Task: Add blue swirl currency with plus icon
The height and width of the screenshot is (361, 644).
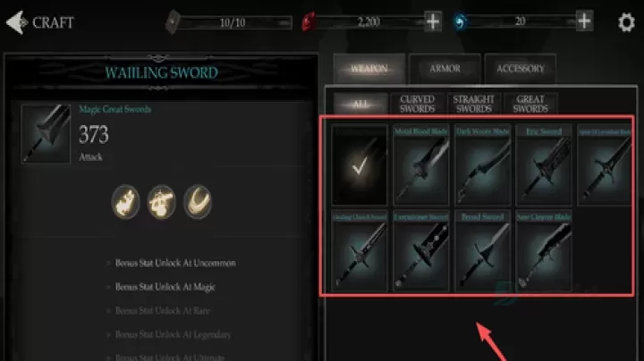Action: (584, 21)
